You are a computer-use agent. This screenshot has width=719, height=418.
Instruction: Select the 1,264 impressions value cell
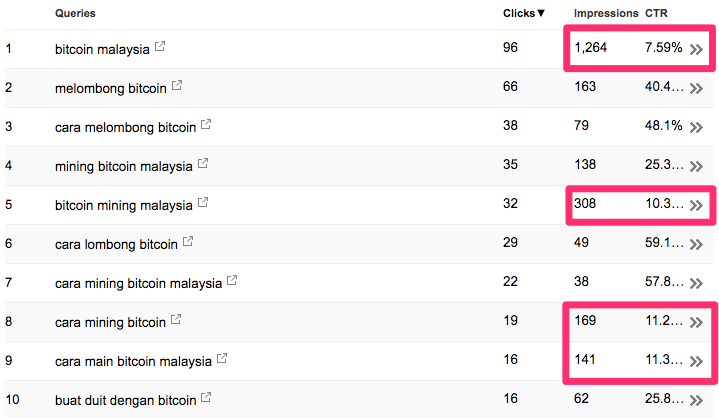tap(590, 48)
